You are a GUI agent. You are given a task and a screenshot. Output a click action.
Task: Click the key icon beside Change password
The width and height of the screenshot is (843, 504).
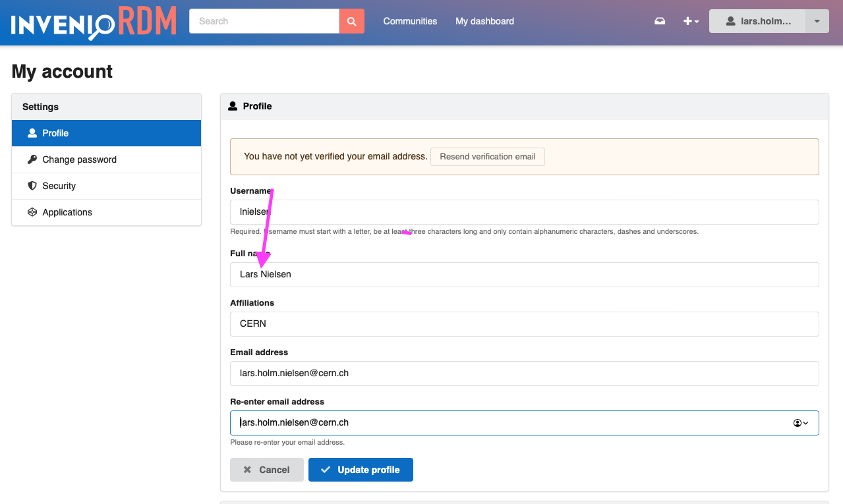pyautogui.click(x=32, y=159)
